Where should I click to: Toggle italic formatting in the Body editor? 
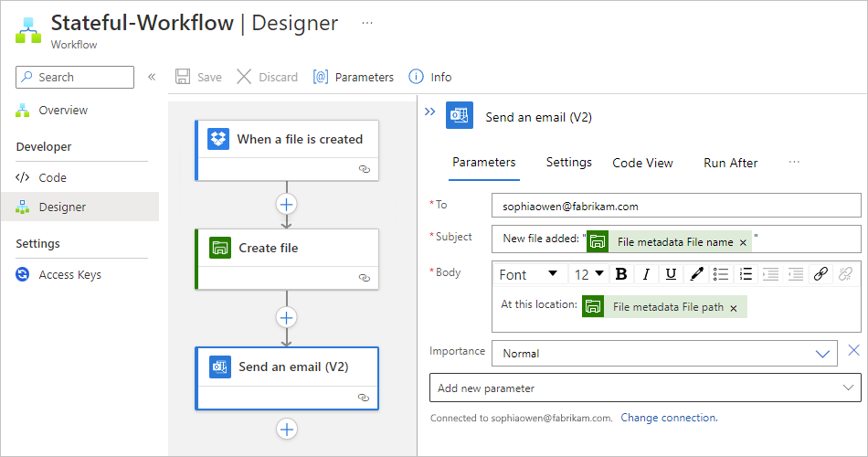(x=646, y=274)
